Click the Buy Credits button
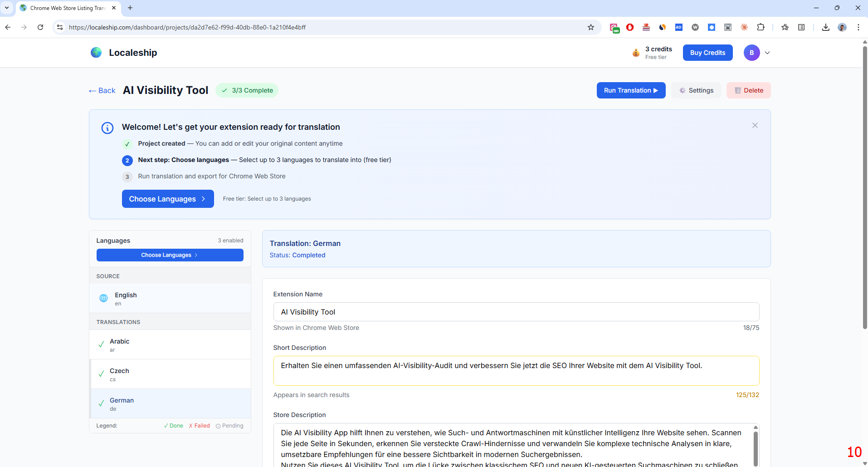The width and height of the screenshot is (868, 467). pyautogui.click(x=707, y=53)
